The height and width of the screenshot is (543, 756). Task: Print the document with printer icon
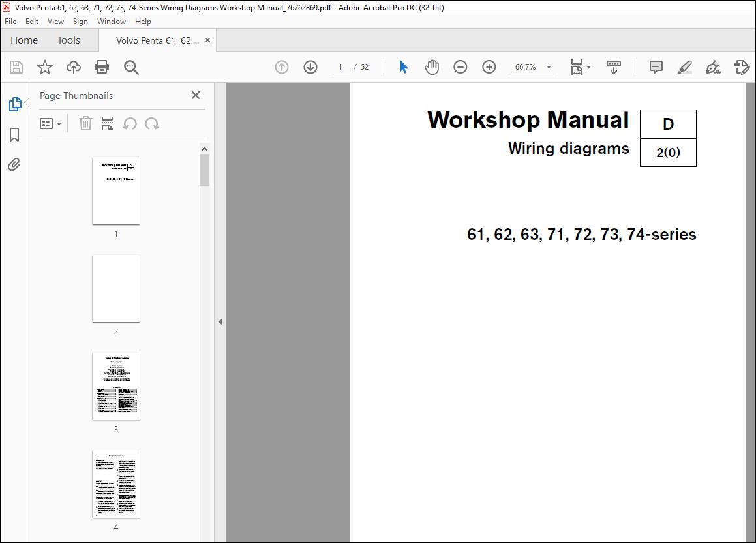102,67
